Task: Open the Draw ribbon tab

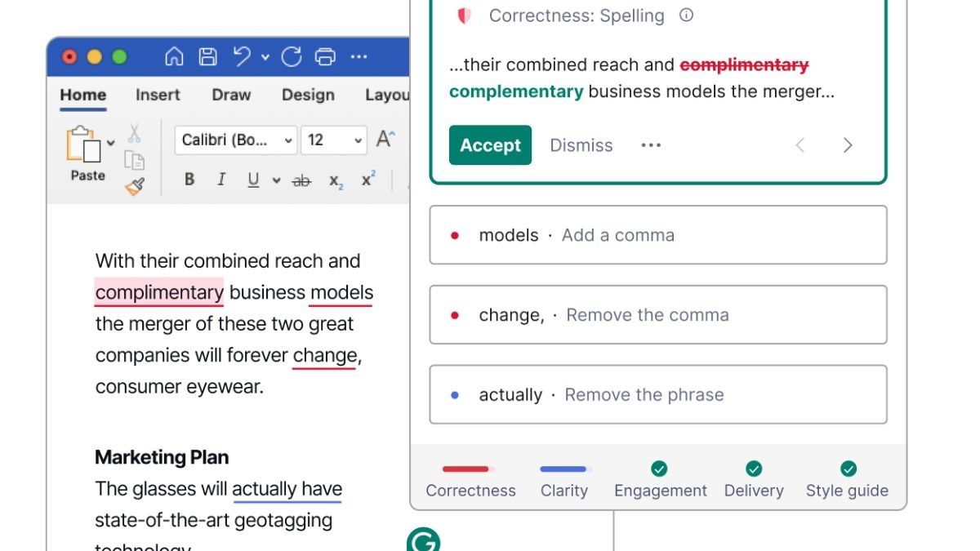Action: point(231,95)
